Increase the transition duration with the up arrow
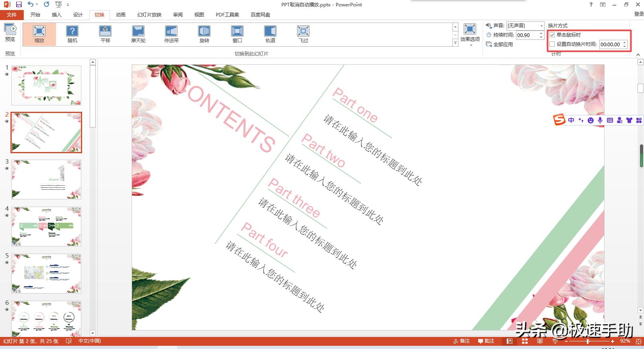 541,33
